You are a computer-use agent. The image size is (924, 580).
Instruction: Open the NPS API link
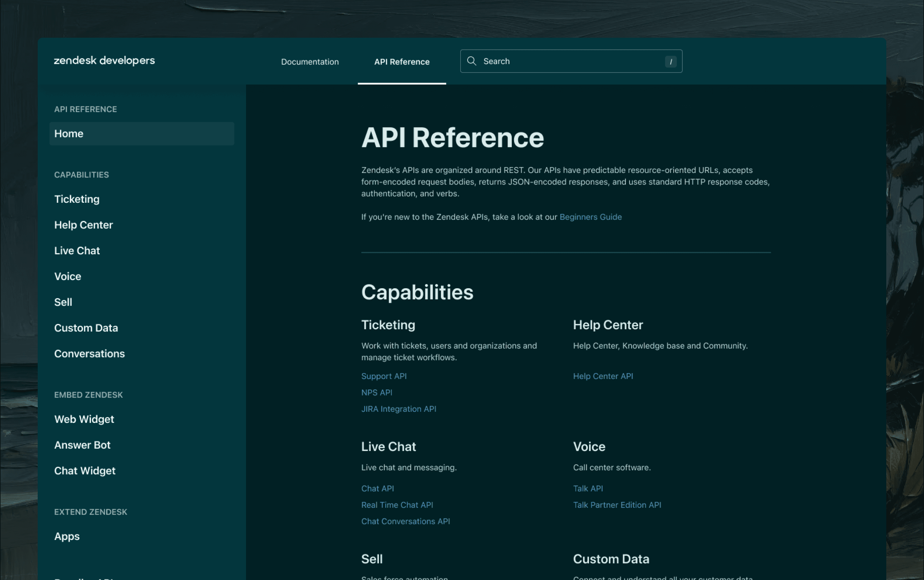pos(377,393)
